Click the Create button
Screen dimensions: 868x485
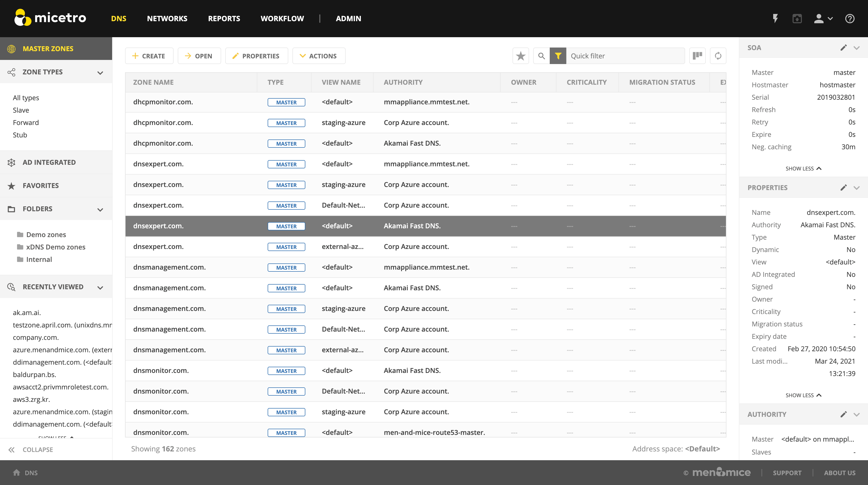(x=149, y=56)
